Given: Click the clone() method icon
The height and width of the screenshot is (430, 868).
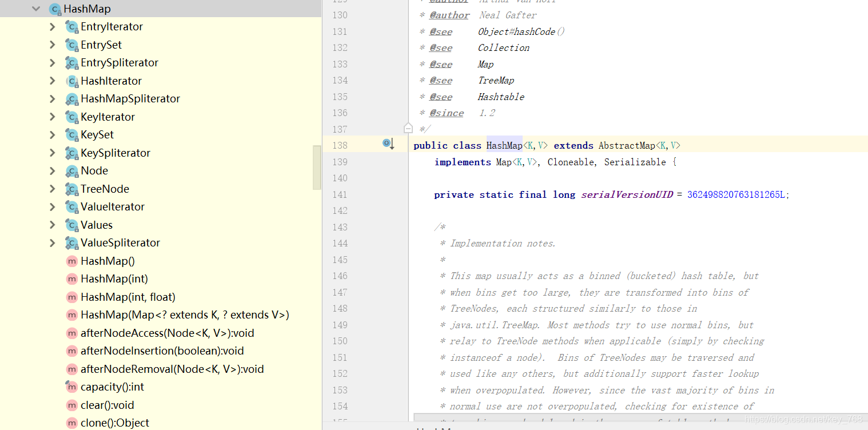Looking at the screenshot, I should (71, 423).
